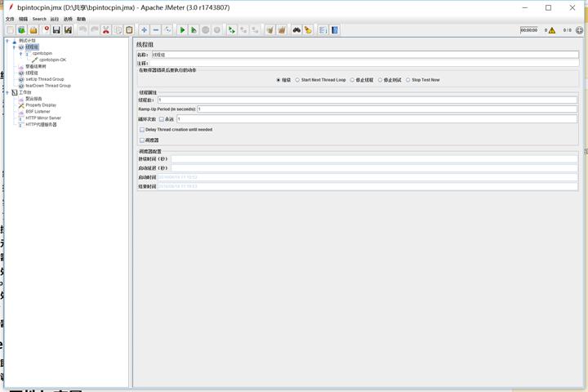588x392 pixels.
Task: Click Remote Start All icon
Action: [x=232, y=30]
